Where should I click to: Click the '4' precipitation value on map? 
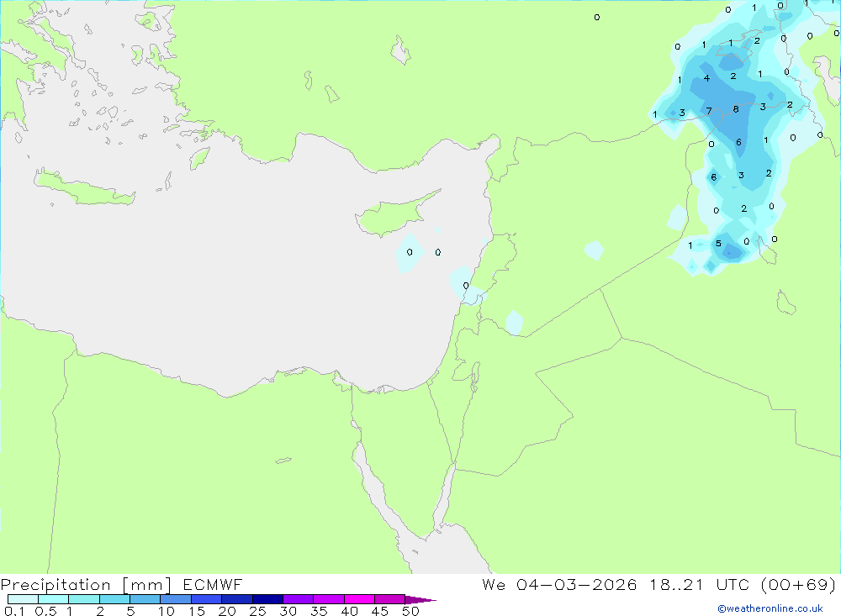point(707,78)
